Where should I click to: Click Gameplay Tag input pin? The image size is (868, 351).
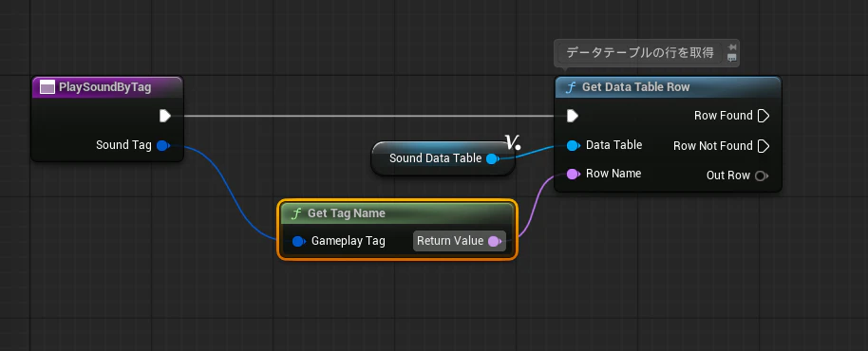coord(298,241)
